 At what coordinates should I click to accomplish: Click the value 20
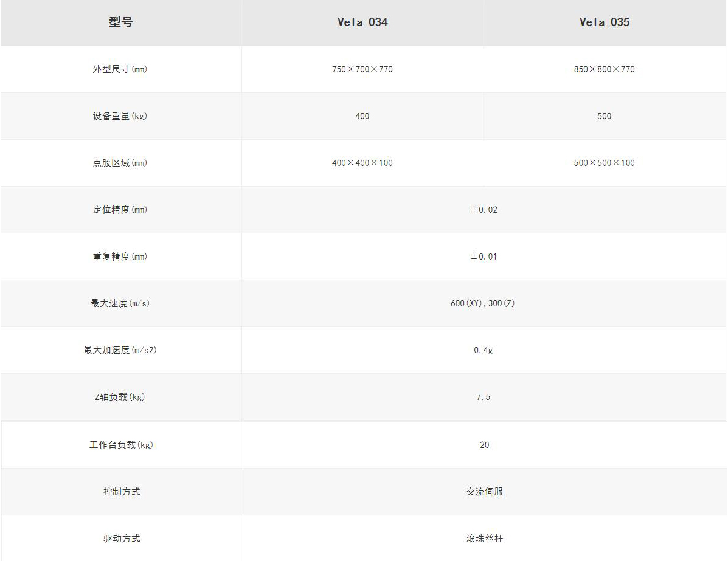point(484,445)
